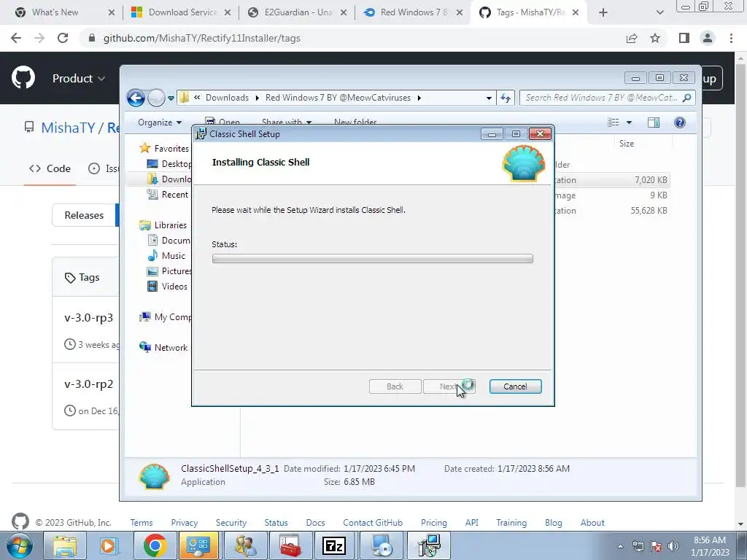Focus the Search Red Windows 7 box
This screenshot has height=560, width=747.
pyautogui.click(x=608, y=98)
